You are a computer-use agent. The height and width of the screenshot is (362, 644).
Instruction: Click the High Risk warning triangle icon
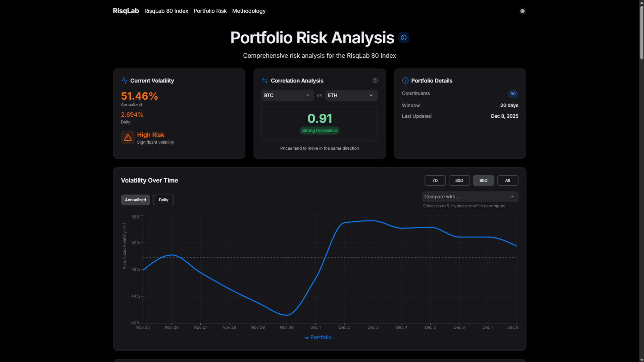128,138
